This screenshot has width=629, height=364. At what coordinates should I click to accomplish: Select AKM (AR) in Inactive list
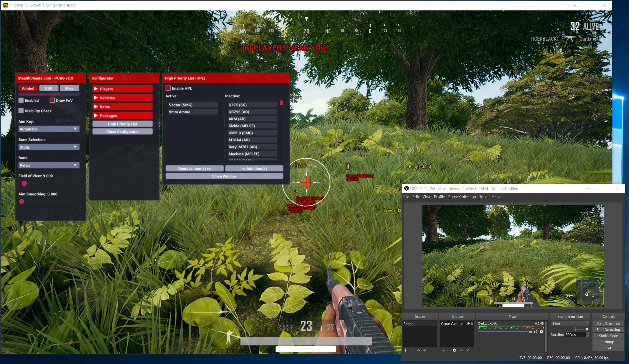click(x=252, y=119)
